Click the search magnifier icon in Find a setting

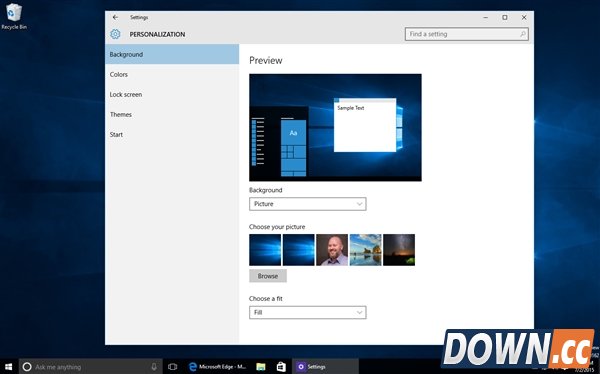point(523,34)
